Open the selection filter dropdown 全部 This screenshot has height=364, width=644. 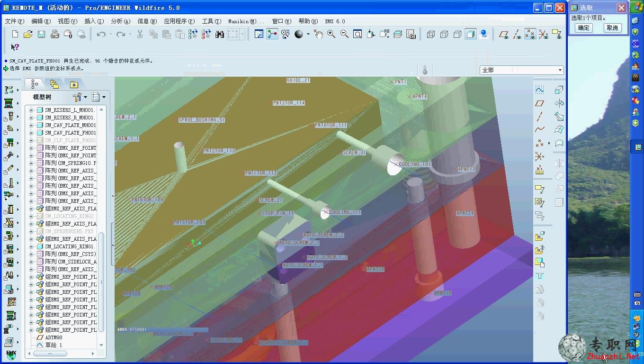(521, 70)
